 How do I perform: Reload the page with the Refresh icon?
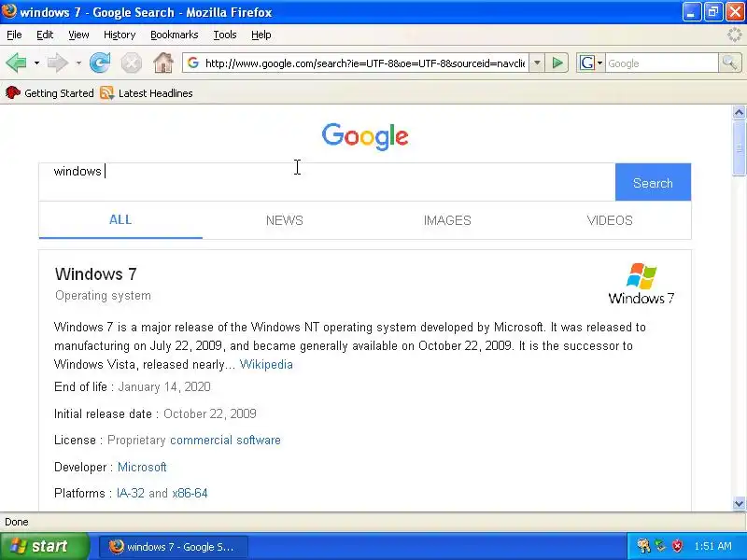tap(100, 63)
